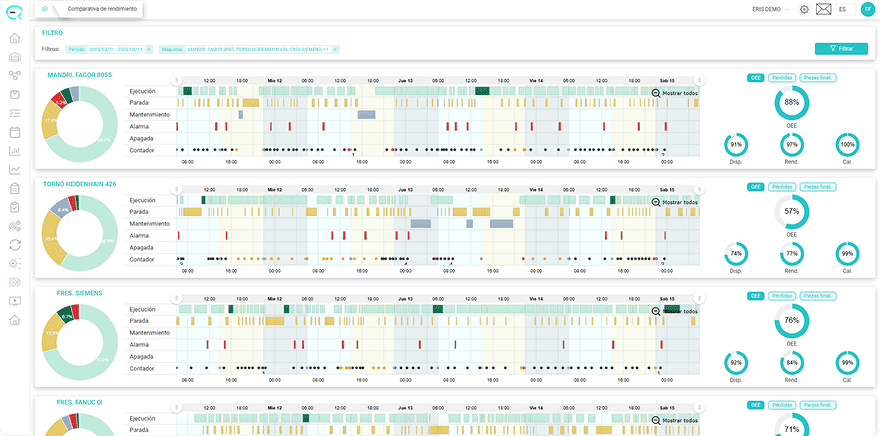Open the line chart icon in sidebar
The width and height of the screenshot is (880, 436).
15,169
